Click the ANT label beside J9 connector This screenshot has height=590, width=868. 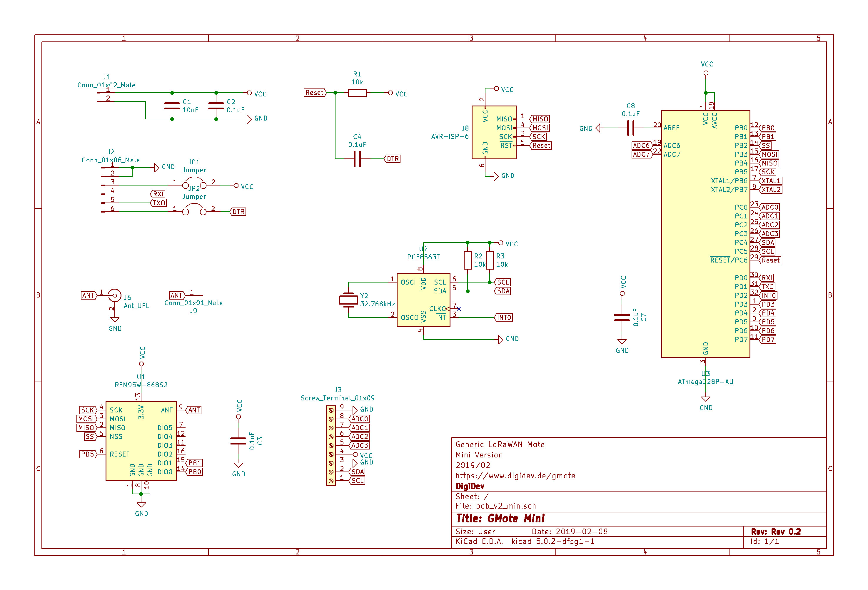[177, 296]
